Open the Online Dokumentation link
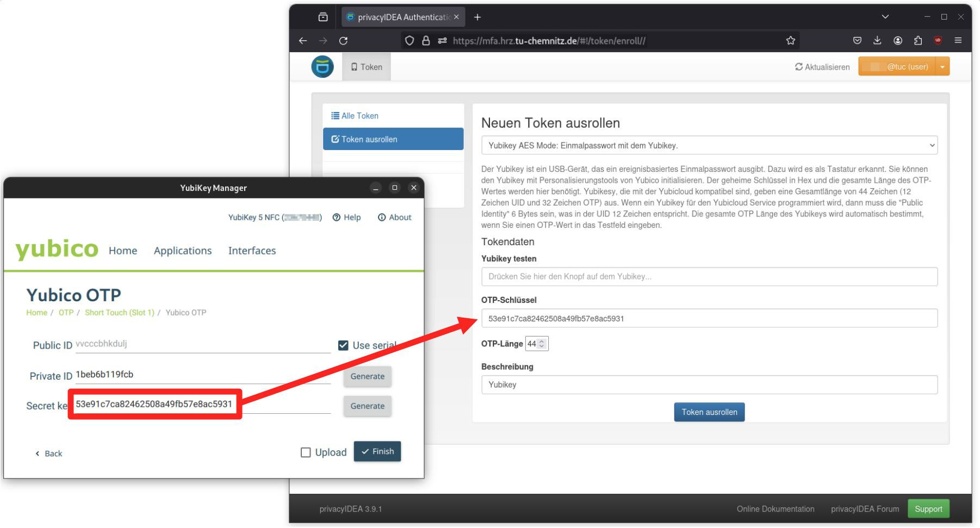Viewport: 980px width, 528px height. [x=775, y=509]
